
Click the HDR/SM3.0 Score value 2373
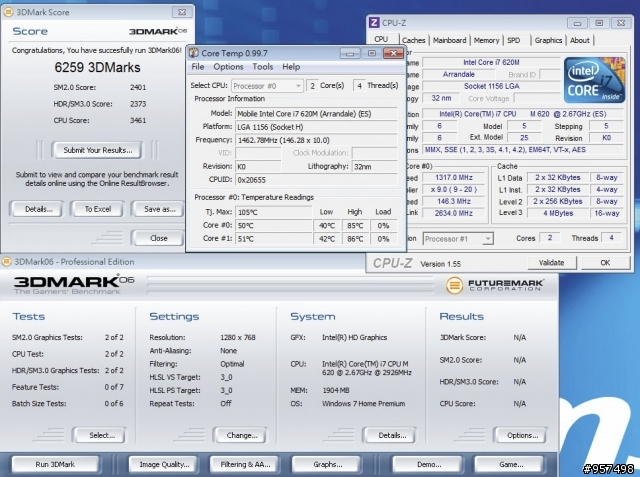[138, 104]
